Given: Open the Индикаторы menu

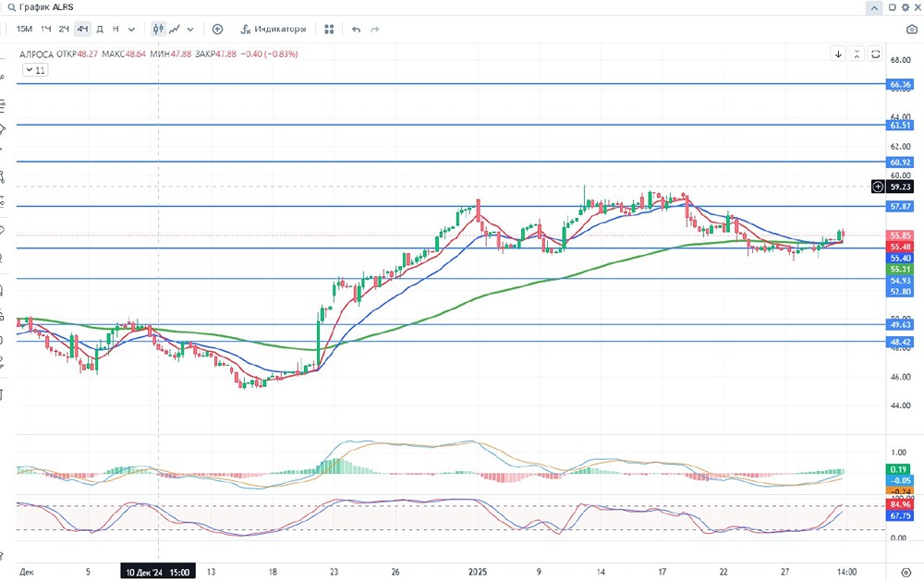Looking at the screenshot, I should point(274,29).
